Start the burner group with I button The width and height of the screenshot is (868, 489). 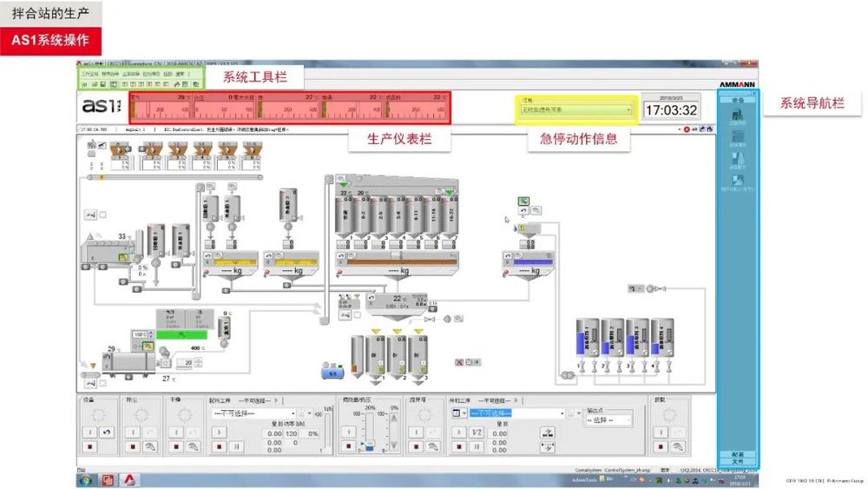point(349,432)
